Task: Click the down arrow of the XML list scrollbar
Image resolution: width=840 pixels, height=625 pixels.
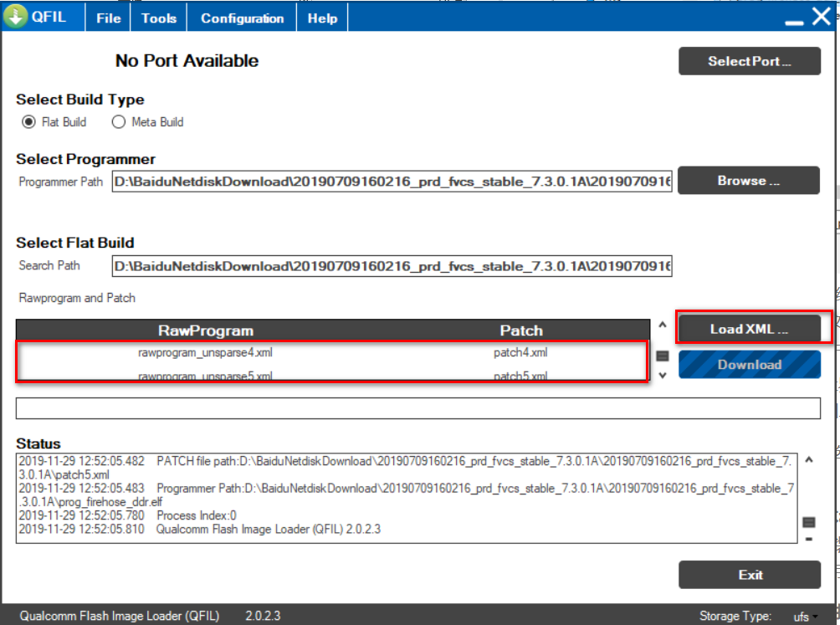Action: 663,376
